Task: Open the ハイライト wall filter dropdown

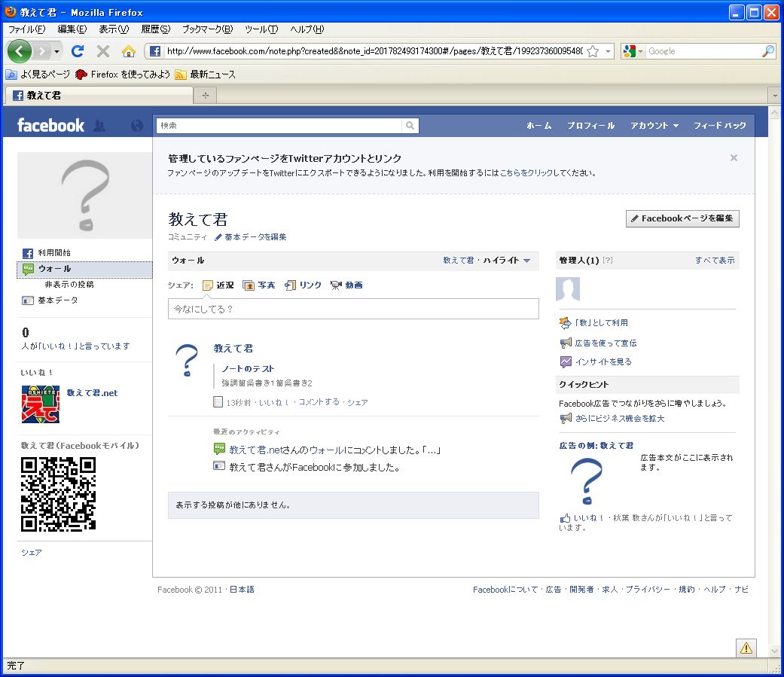Action: point(506,260)
